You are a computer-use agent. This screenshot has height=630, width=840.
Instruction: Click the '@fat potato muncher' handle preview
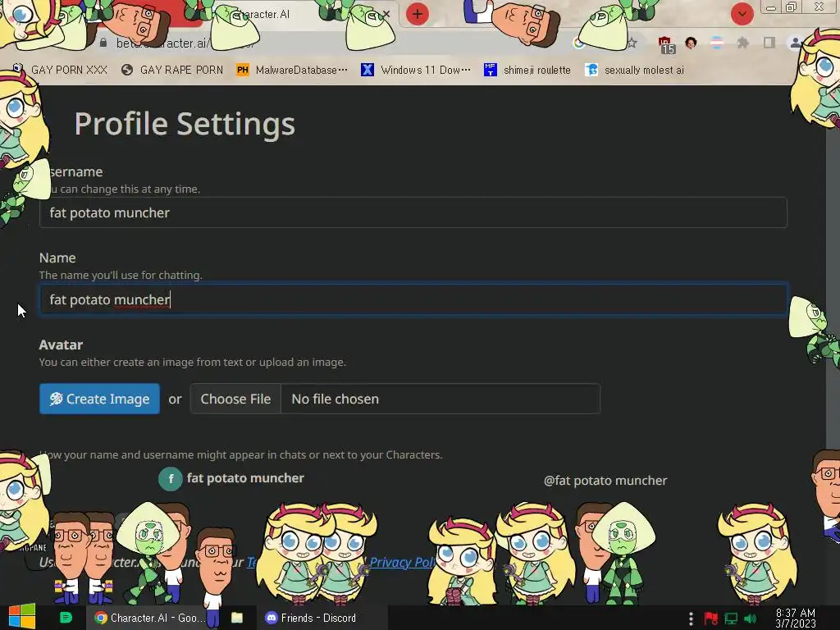click(605, 481)
